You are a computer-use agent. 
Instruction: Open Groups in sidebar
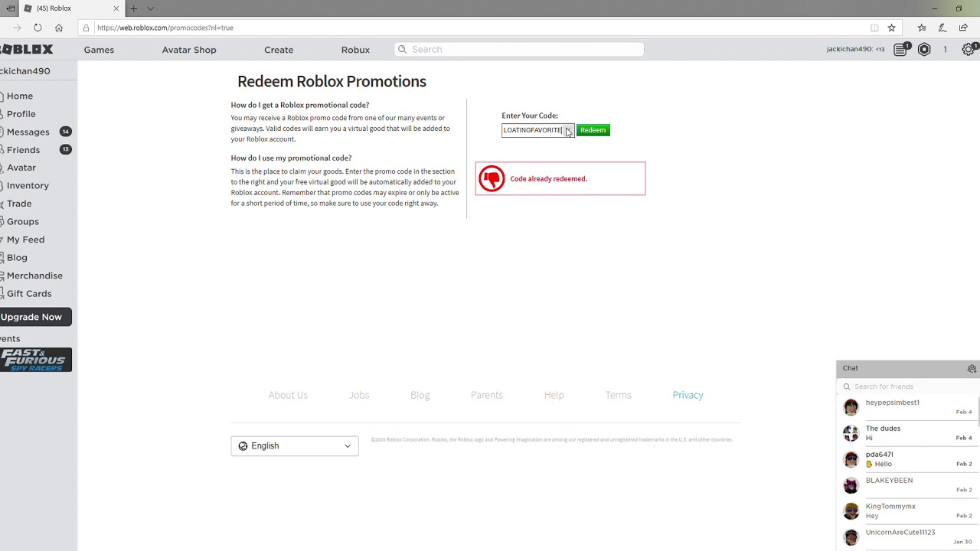(x=23, y=222)
